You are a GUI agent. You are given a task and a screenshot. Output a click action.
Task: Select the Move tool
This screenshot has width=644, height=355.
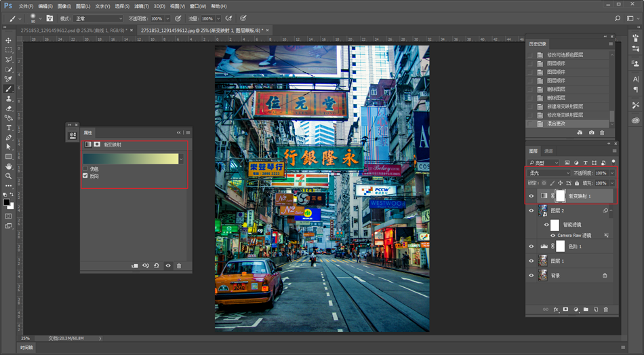click(x=8, y=40)
